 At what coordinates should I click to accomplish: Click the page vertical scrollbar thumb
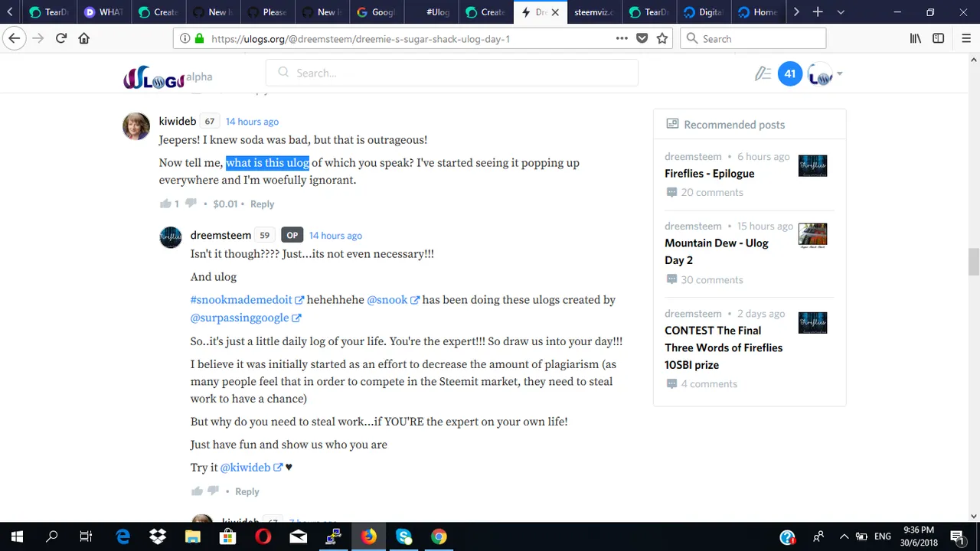(973, 262)
